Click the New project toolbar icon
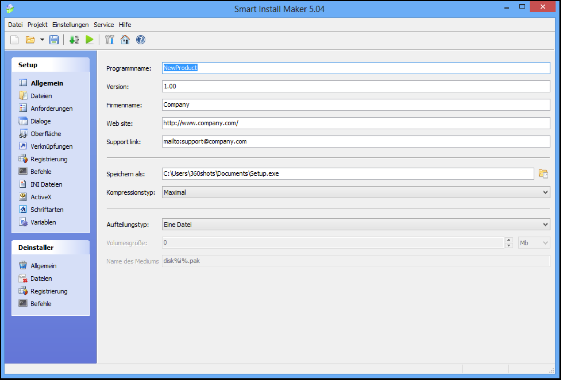 coord(15,40)
